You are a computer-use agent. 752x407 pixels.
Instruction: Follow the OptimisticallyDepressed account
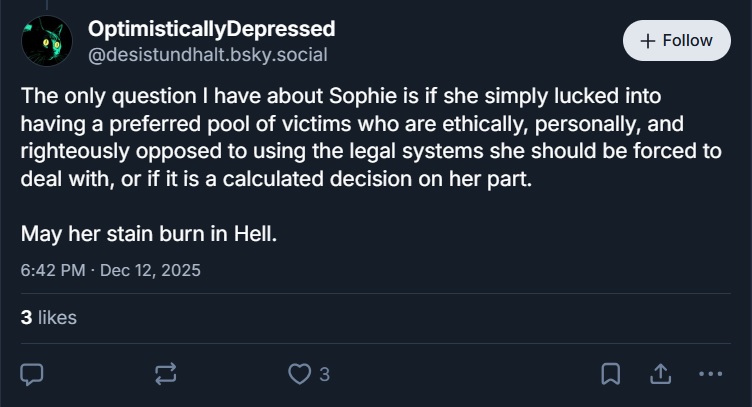point(677,41)
